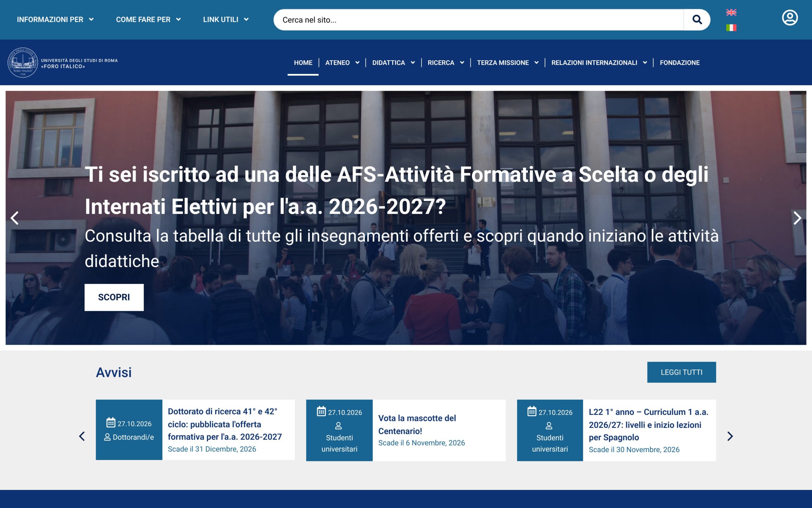812x508 pixels.
Task: Advance to next hero slide arrow
Action: 797,218
